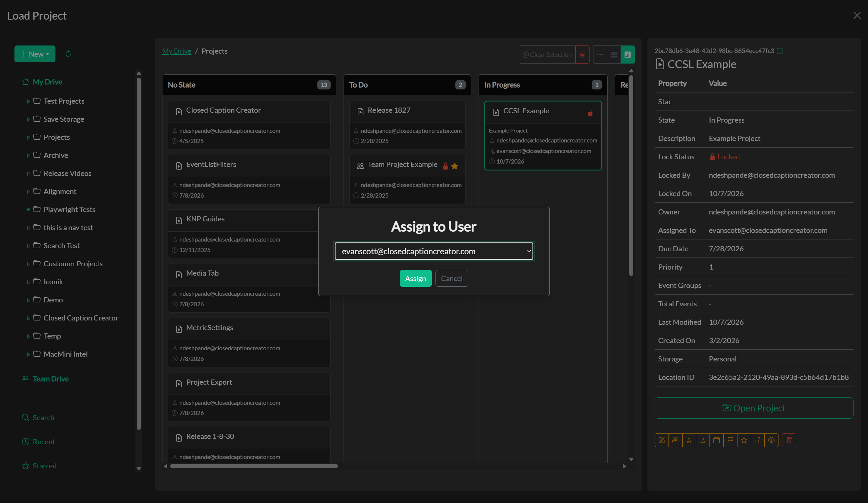Click the To Do column header
The width and height of the screenshot is (868, 503).
coord(407,85)
